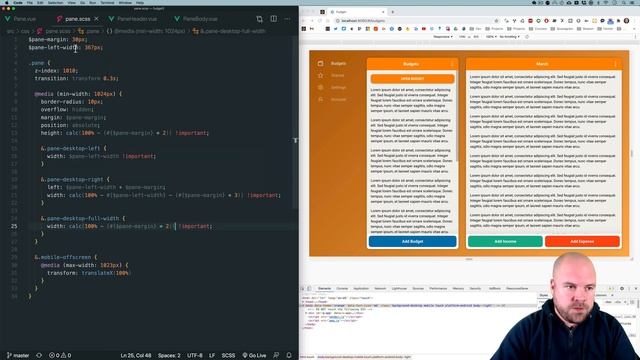This screenshot has height=360, width=640.
Task: Select the SCSS language mode in status bar
Action: 228,356
